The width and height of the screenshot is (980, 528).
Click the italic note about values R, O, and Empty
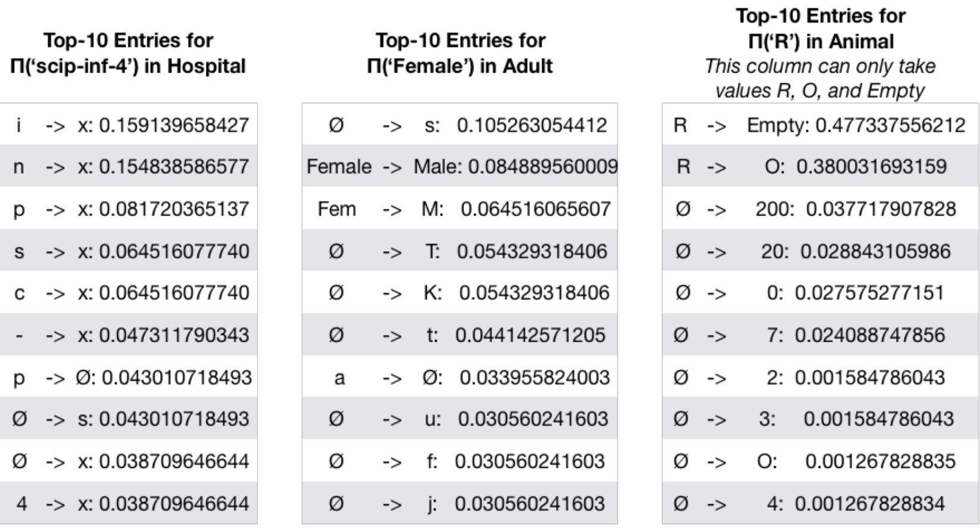(821, 78)
